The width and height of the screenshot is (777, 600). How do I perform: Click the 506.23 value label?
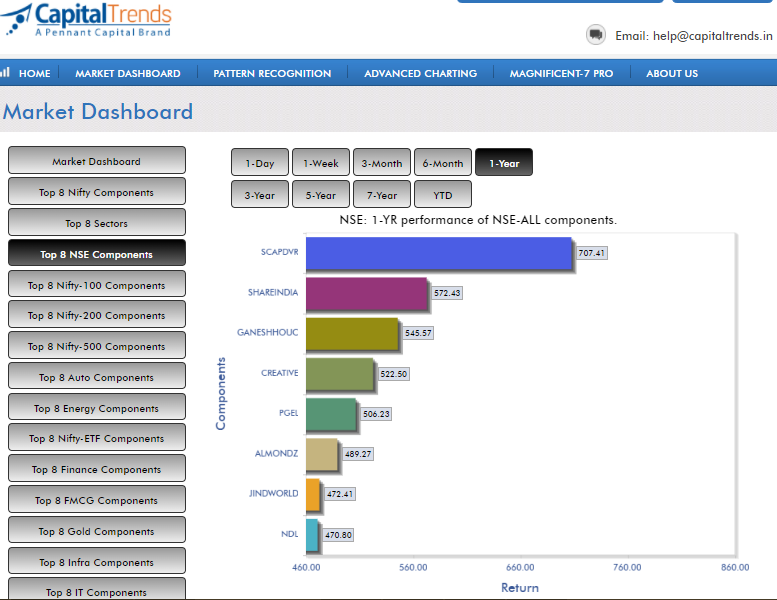point(376,414)
